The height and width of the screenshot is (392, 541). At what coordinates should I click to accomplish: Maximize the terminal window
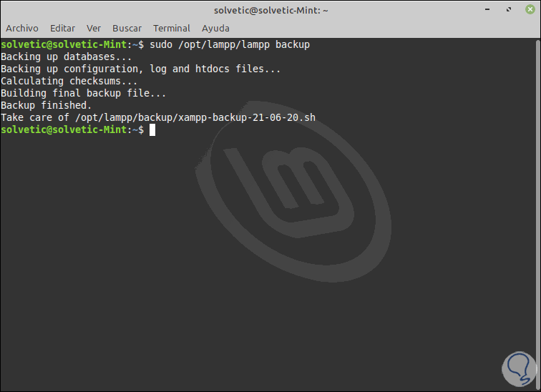[509, 9]
